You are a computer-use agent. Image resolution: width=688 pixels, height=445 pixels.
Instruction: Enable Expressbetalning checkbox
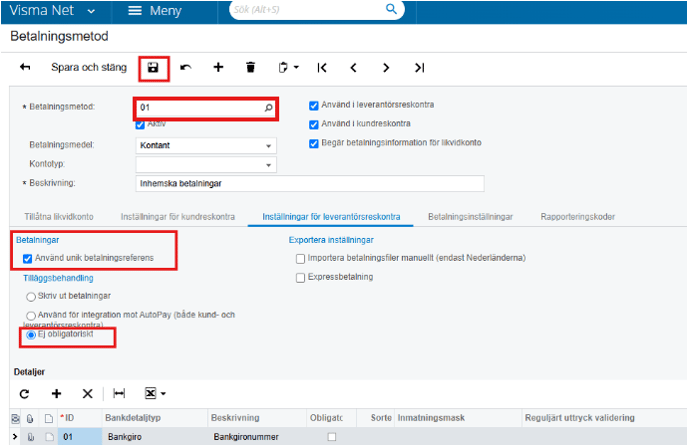tap(300, 278)
